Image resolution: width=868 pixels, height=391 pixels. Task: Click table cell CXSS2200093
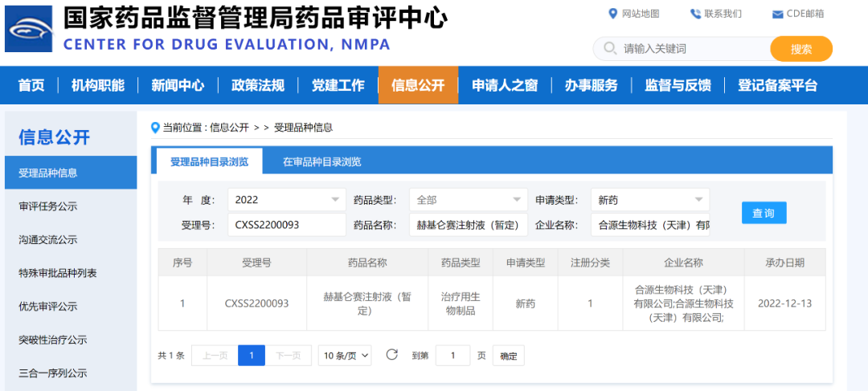[257, 303]
